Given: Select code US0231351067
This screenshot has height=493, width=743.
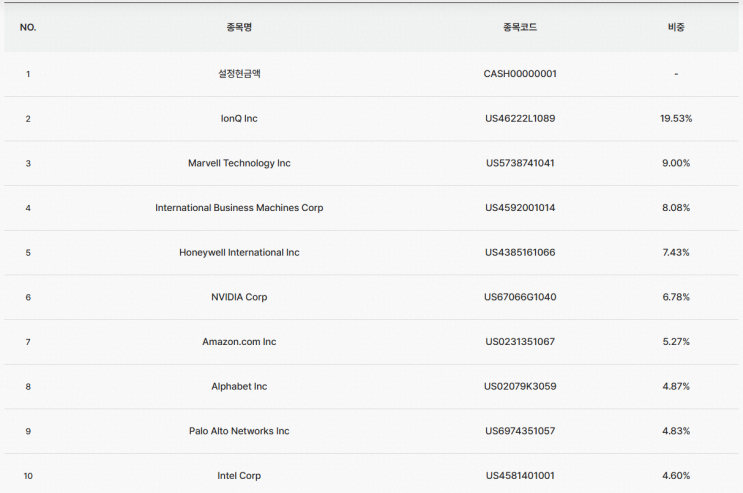Looking at the screenshot, I should (x=520, y=342).
